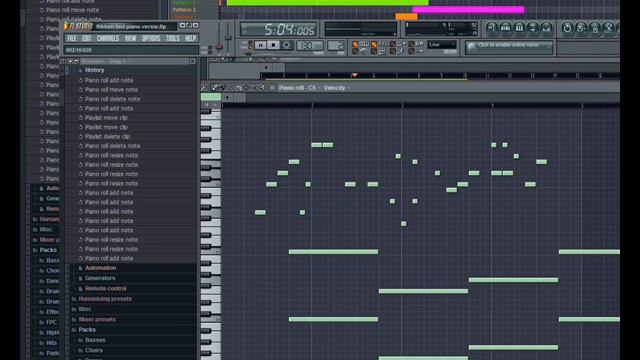Select 'Pattern 2' track label in playlist
The image size is (640, 360).
point(184,10)
